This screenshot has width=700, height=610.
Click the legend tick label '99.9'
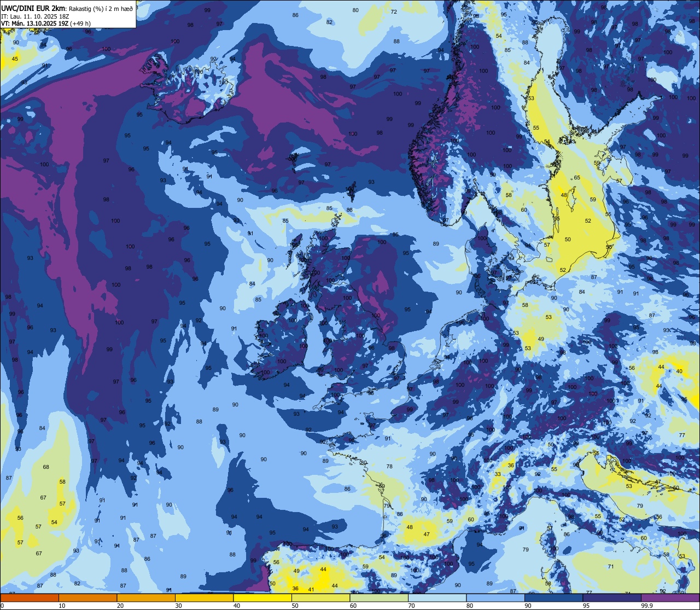coord(647,606)
